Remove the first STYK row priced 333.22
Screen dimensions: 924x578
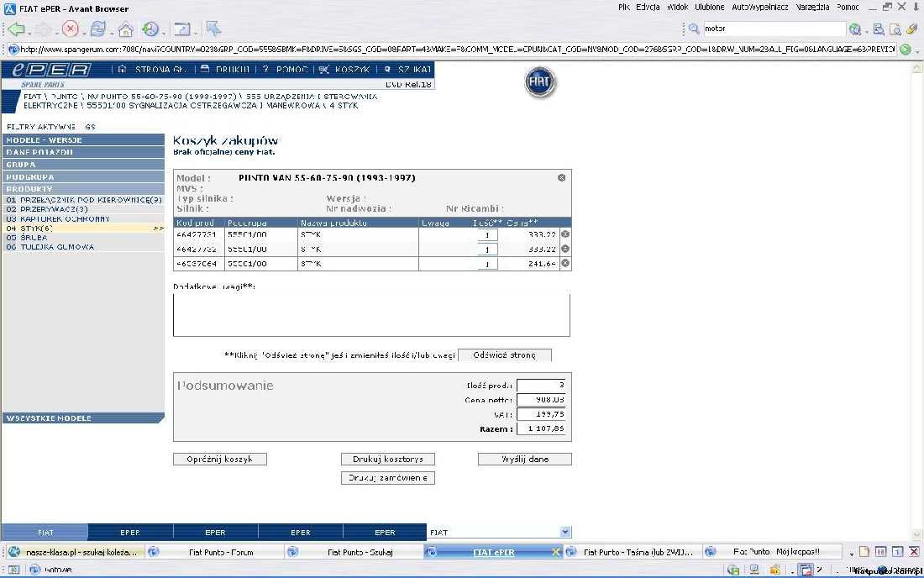click(x=565, y=234)
